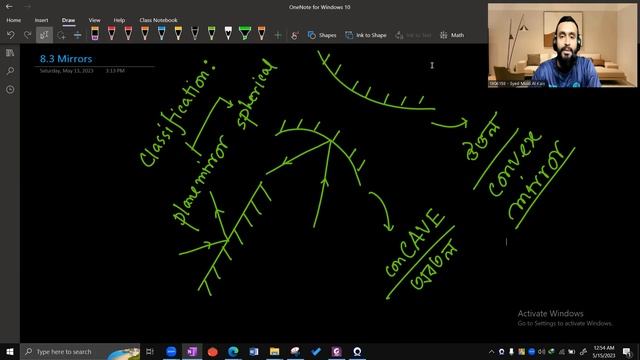Open the search pane icon
The height and width of the screenshot is (360, 640).
10,71
